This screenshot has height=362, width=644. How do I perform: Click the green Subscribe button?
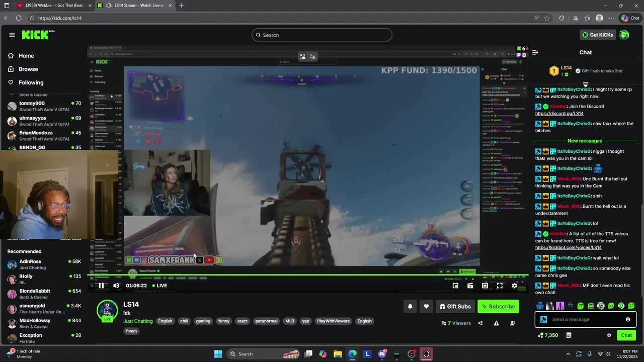tap(498, 306)
